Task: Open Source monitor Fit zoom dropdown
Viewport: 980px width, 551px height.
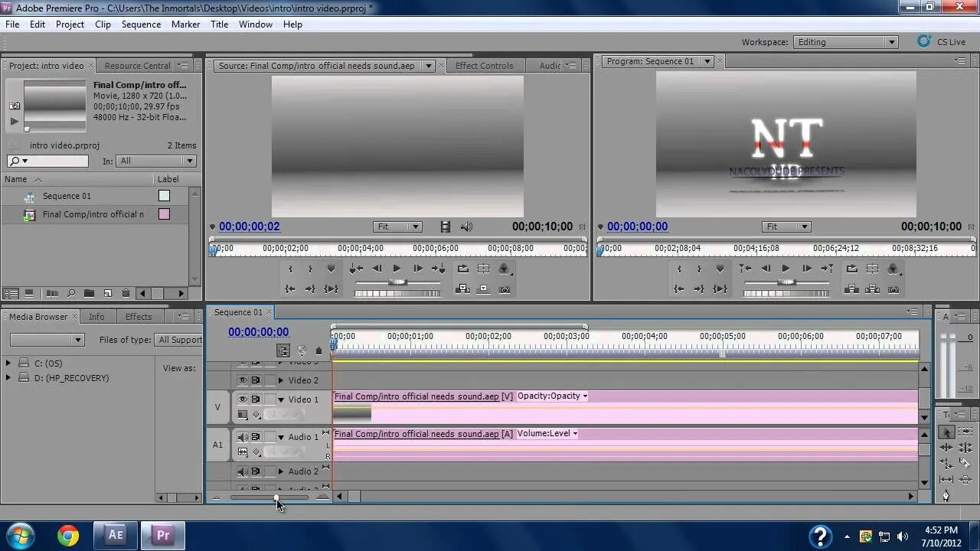Action: pos(398,227)
